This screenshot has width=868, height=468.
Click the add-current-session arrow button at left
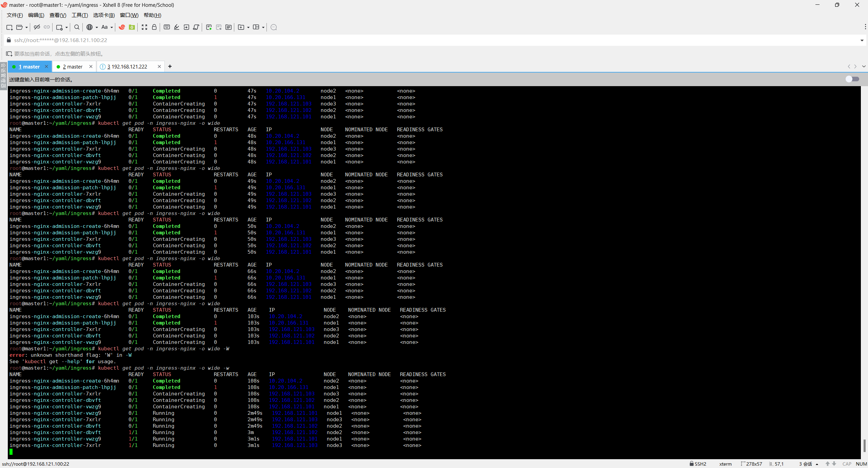tap(9, 54)
